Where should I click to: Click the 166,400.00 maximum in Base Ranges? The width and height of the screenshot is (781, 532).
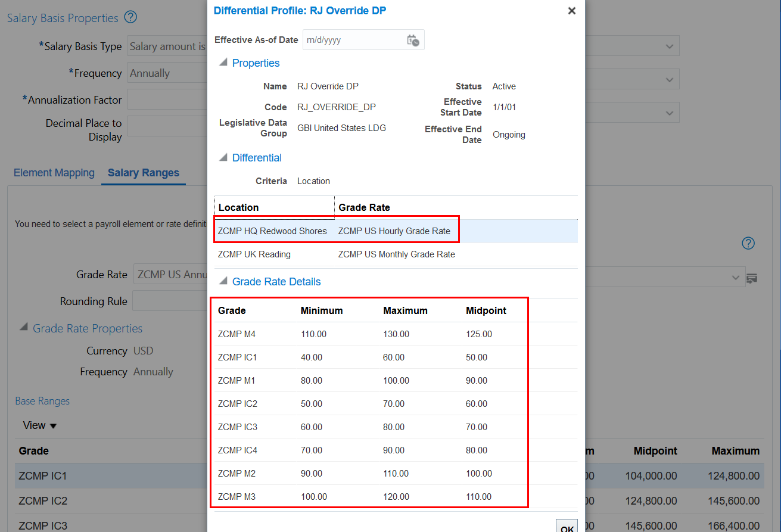coord(734,526)
